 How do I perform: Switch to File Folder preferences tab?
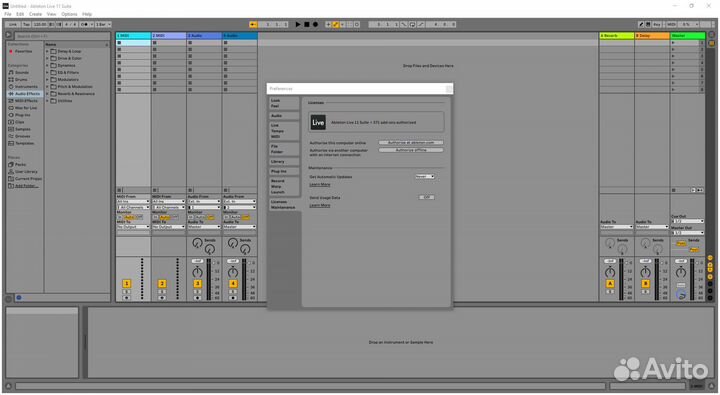pyautogui.click(x=284, y=149)
